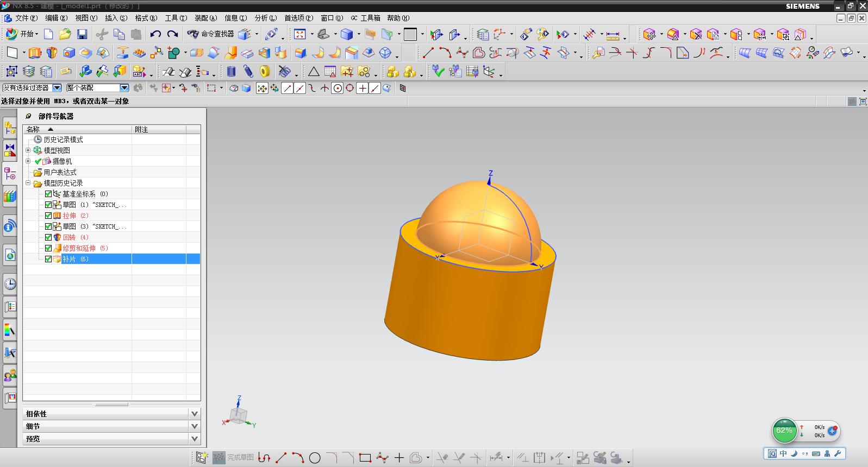The image size is (868, 467).
Task: Click the 开始 start button
Action: [x=22, y=34]
